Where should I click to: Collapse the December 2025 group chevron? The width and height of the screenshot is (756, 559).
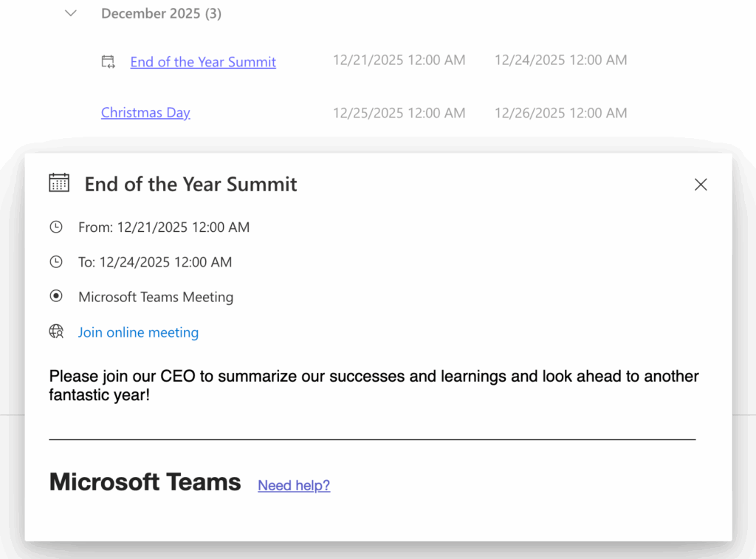point(71,13)
